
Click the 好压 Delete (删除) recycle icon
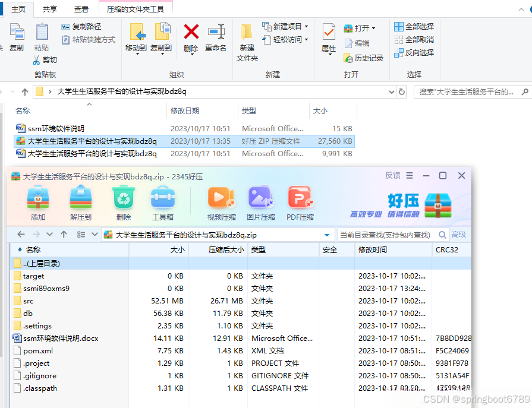pyautogui.click(x=124, y=197)
